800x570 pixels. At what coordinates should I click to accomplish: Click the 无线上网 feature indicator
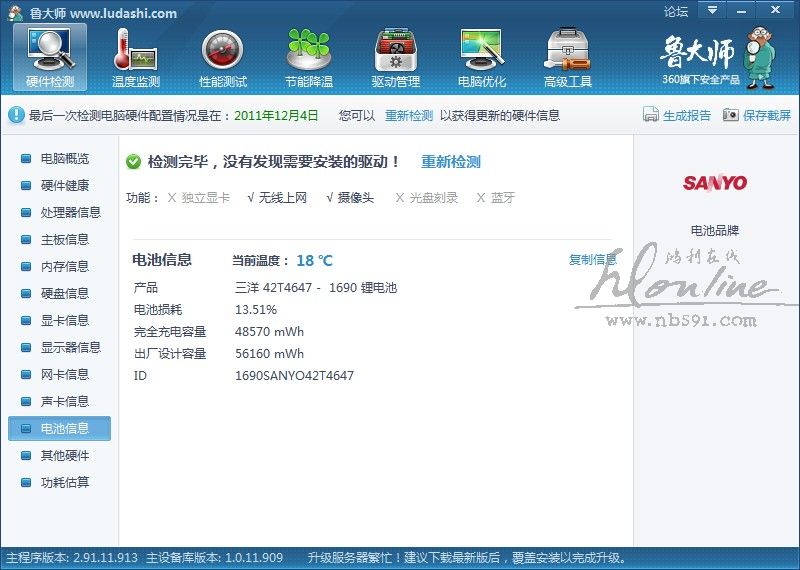coord(277,197)
